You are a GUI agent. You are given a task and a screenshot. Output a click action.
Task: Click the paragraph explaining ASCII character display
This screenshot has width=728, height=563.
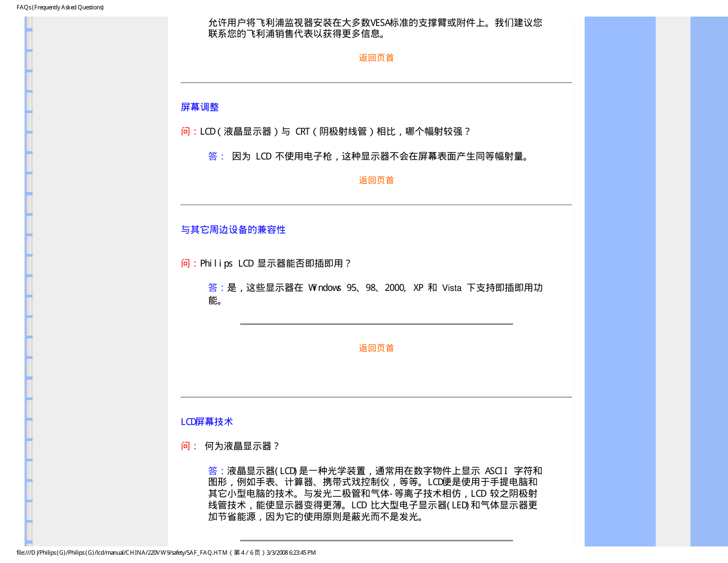click(x=375, y=493)
